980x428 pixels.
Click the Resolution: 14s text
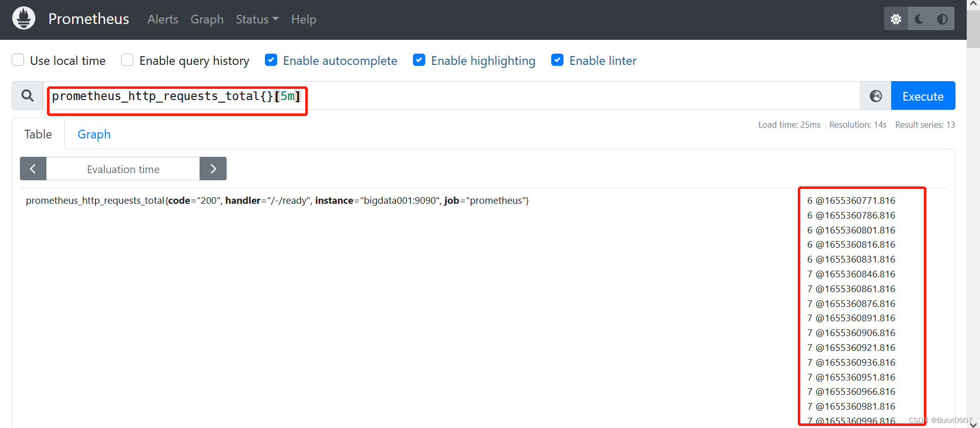(x=857, y=125)
